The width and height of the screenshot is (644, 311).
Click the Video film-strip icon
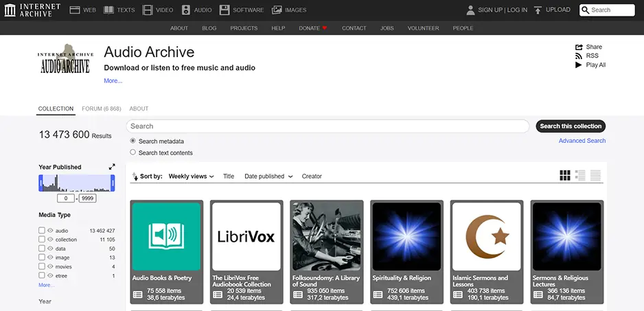147,10
